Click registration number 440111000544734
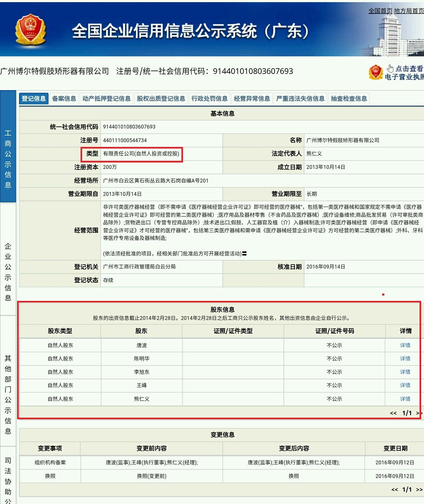This screenshot has height=504, width=424. tap(125, 140)
